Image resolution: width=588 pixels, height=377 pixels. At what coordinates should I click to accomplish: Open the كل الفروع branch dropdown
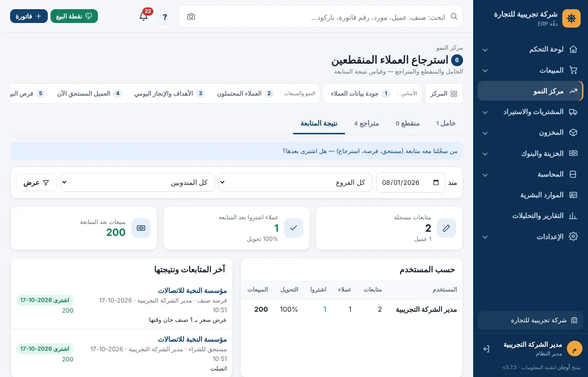295,183
